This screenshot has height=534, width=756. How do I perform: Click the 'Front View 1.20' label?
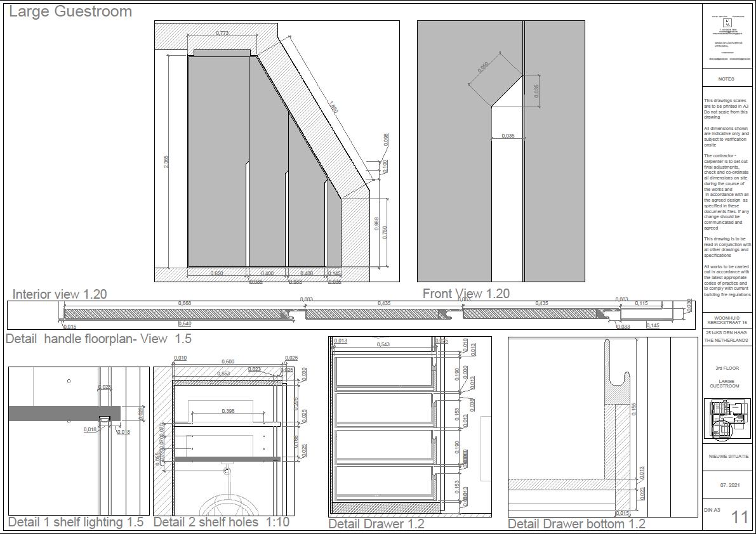467,294
